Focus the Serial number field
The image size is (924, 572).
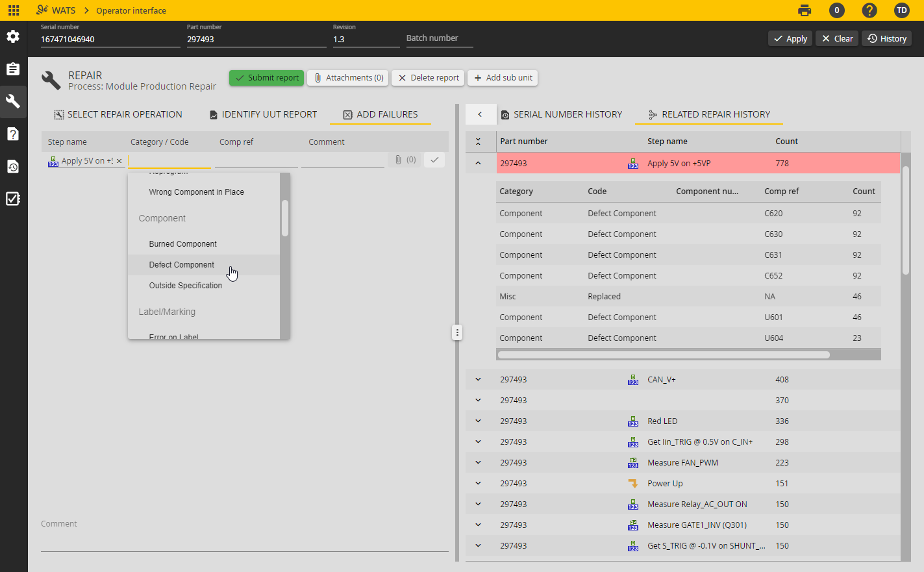click(x=110, y=40)
